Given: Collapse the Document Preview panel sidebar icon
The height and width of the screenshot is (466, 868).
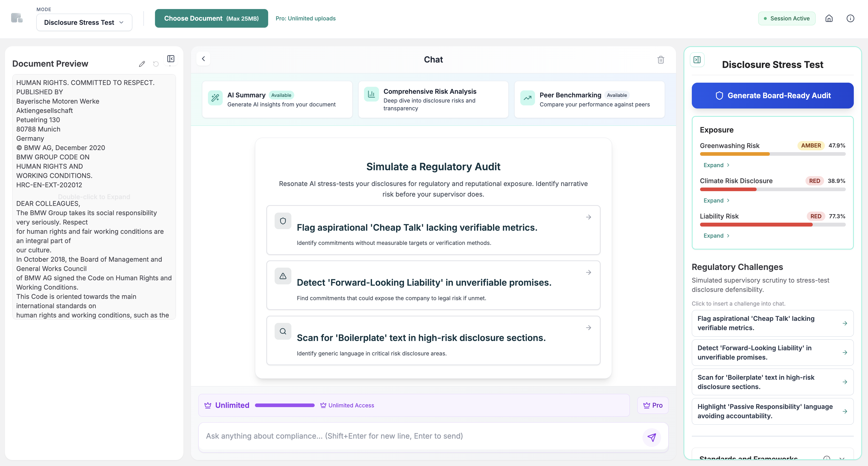Looking at the screenshot, I should (x=171, y=59).
